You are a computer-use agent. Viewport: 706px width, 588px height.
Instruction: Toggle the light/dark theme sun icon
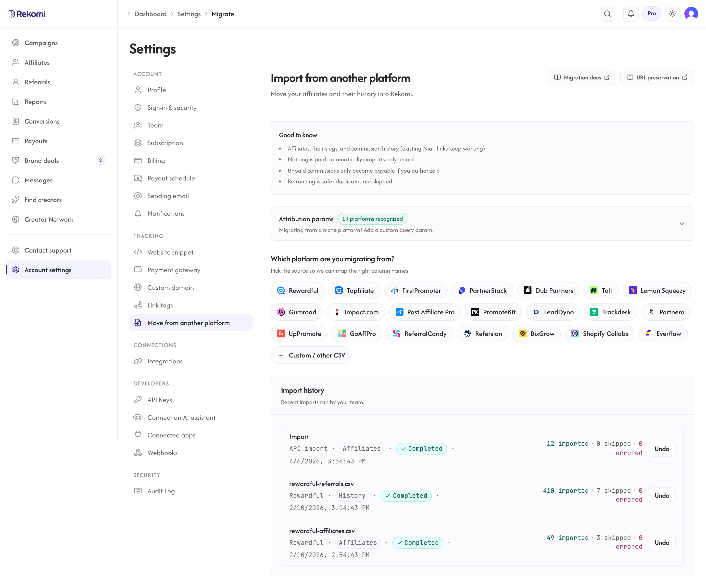coord(672,14)
